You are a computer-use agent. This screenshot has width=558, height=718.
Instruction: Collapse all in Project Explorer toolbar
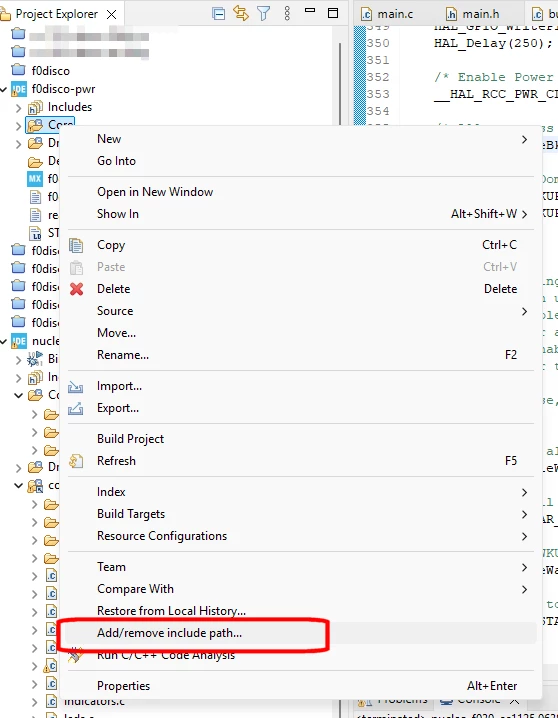point(219,14)
